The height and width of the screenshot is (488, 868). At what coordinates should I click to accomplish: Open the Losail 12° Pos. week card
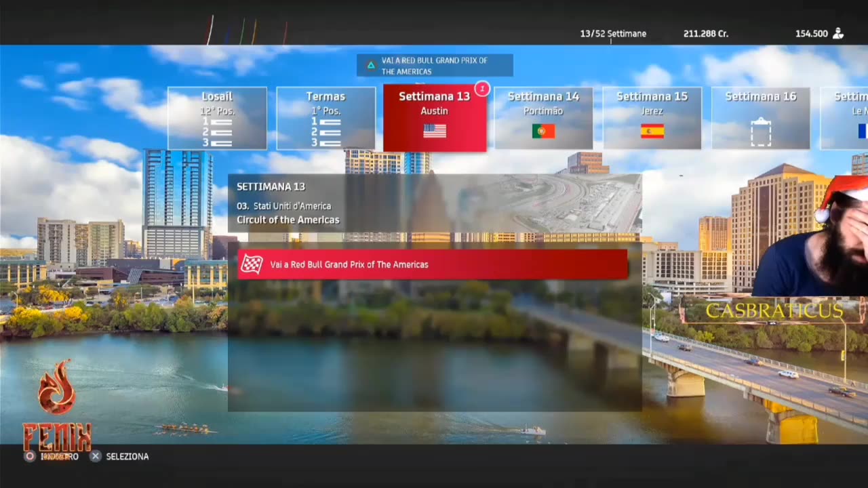coord(217,118)
